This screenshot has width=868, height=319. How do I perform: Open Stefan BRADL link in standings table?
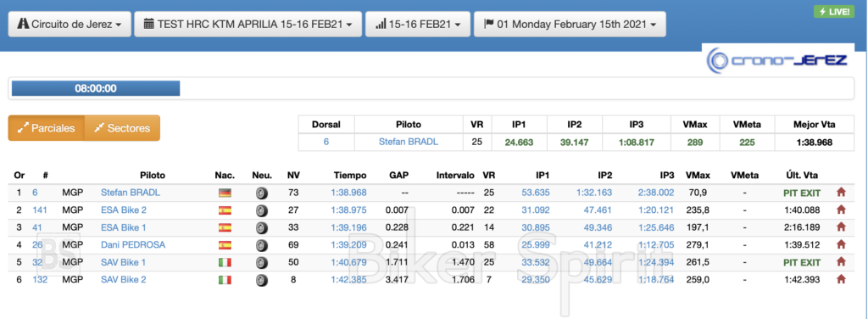tap(130, 193)
